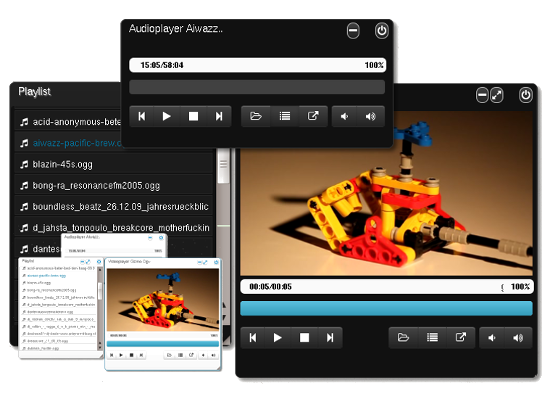The height and width of the screenshot is (399, 550).
Task: Click the Lego video frame
Action: 386,194
